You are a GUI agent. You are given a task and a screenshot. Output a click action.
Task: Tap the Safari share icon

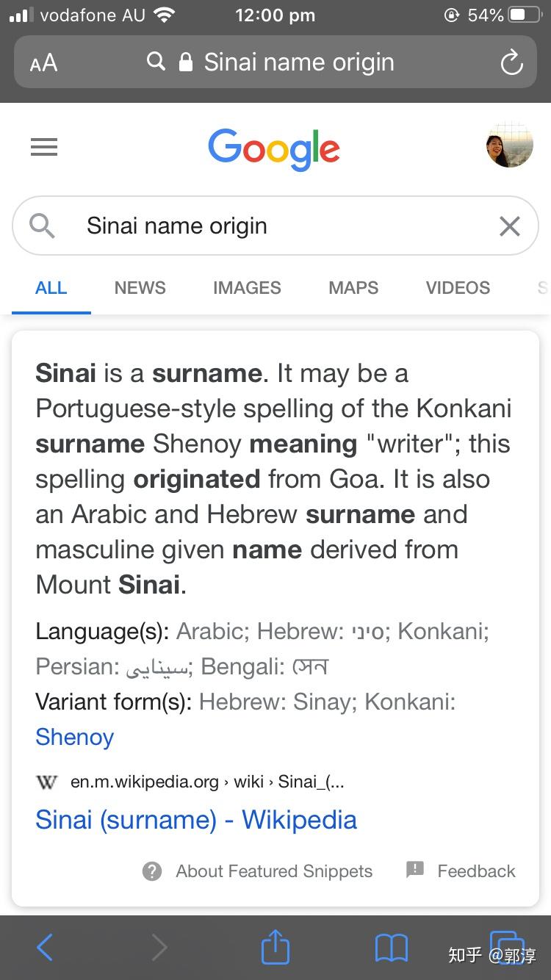[275, 946]
